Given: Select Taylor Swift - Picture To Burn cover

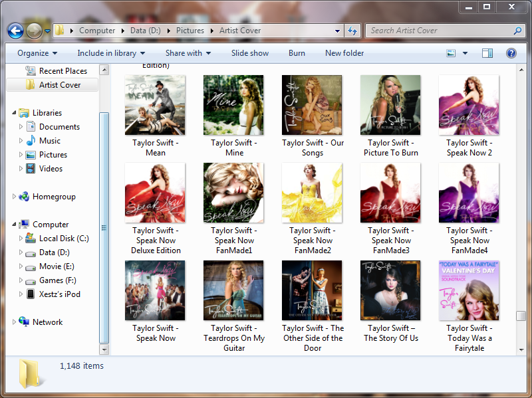Looking at the screenshot, I should 390,105.
